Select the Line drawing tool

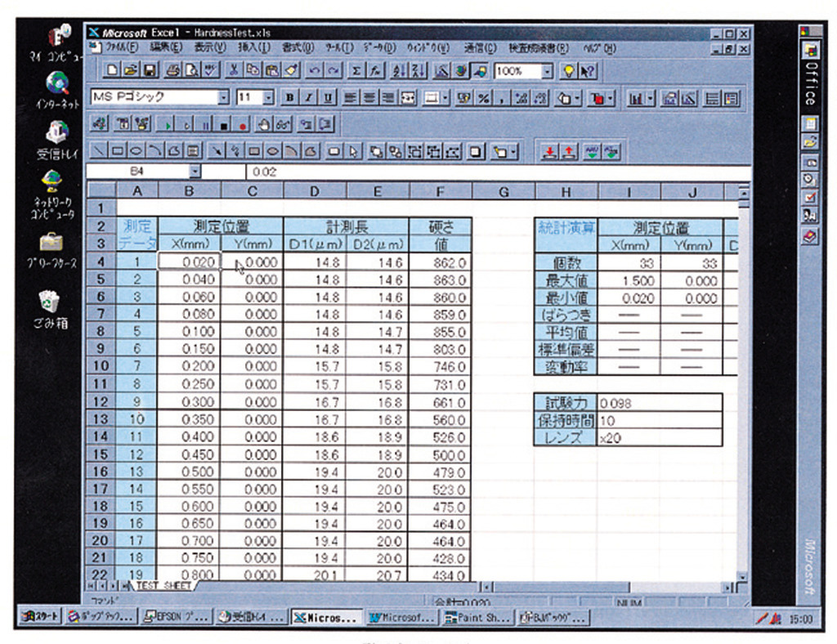tap(98, 151)
